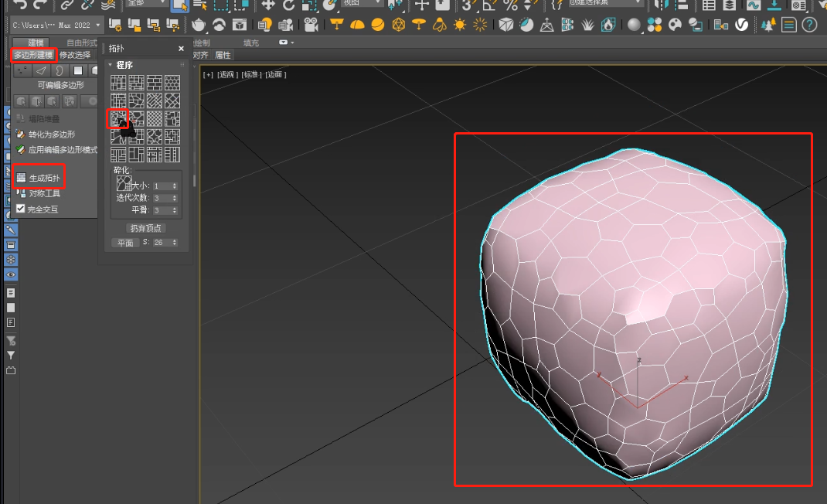Toggle the 完全交互 checkbox
The image size is (827, 504).
click(x=21, y=209)
